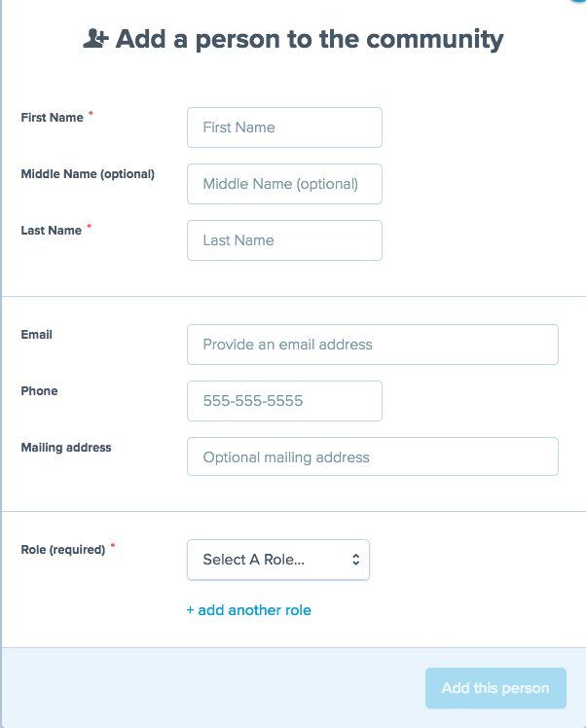The height and width of the screenshot is (728, 586).
Task: Click into the Middle Name (optional) field
Action: (284, 184)
